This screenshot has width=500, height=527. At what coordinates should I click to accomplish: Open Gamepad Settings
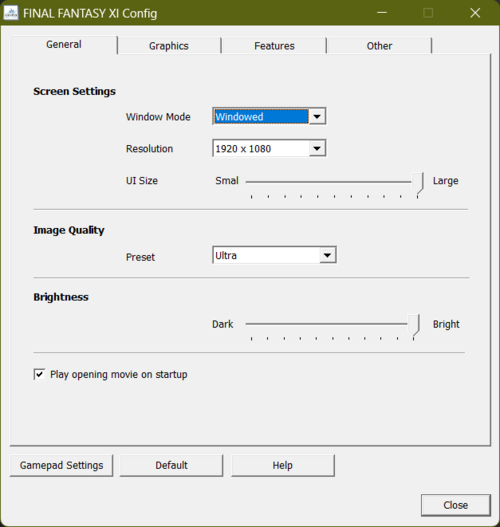click(61, 465)
